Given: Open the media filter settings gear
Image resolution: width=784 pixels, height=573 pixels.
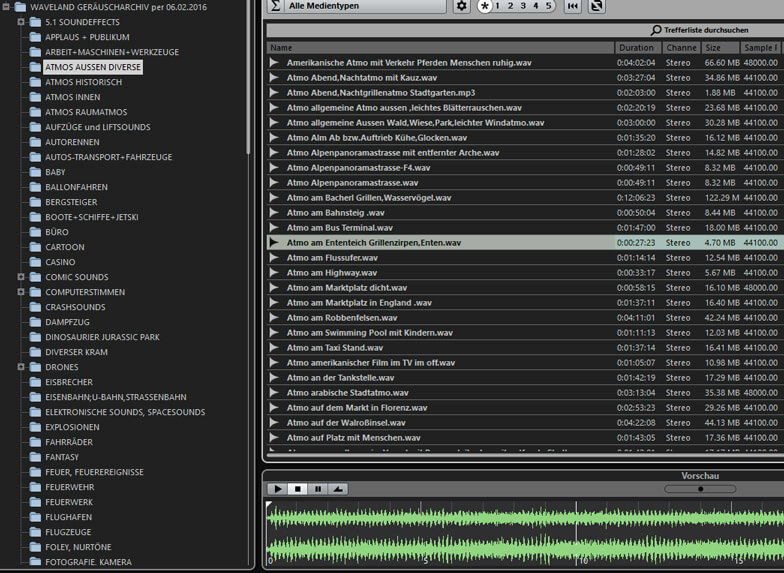Looking at the screenshot, I should [x=461, y=6].
